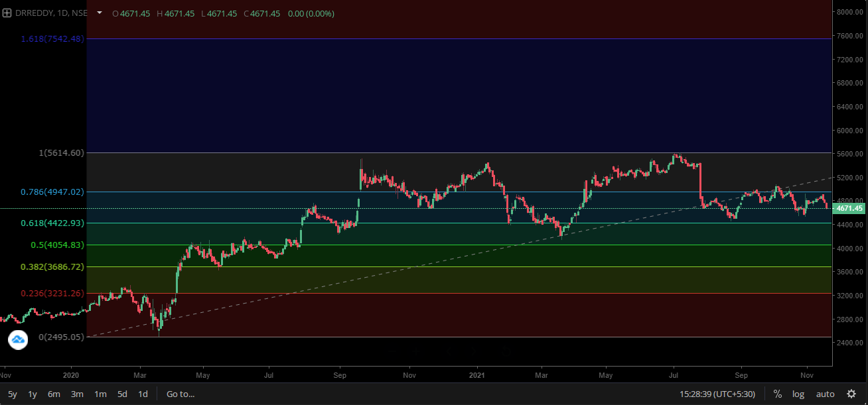Click the 2021 year label on time axis
This screenshot has width=868, height=405.
[478, 375]
